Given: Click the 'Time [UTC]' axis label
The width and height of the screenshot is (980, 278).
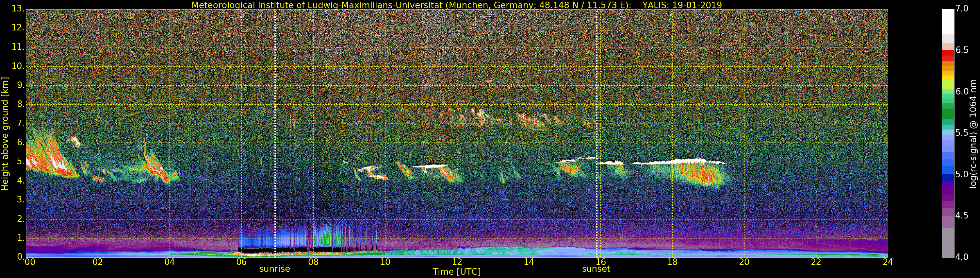Looking at the screenshot, I should tap(457, 272).
